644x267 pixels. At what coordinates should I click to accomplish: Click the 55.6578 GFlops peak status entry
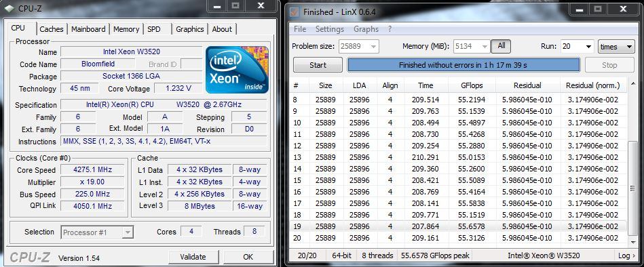[434, 255]
